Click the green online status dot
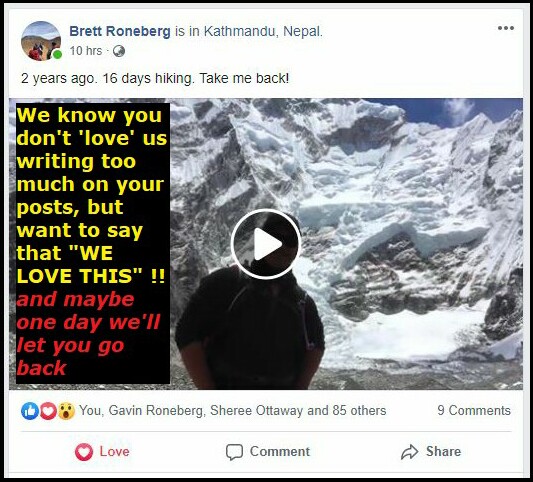This screenshot has height=482, width=533. point(57,54)
